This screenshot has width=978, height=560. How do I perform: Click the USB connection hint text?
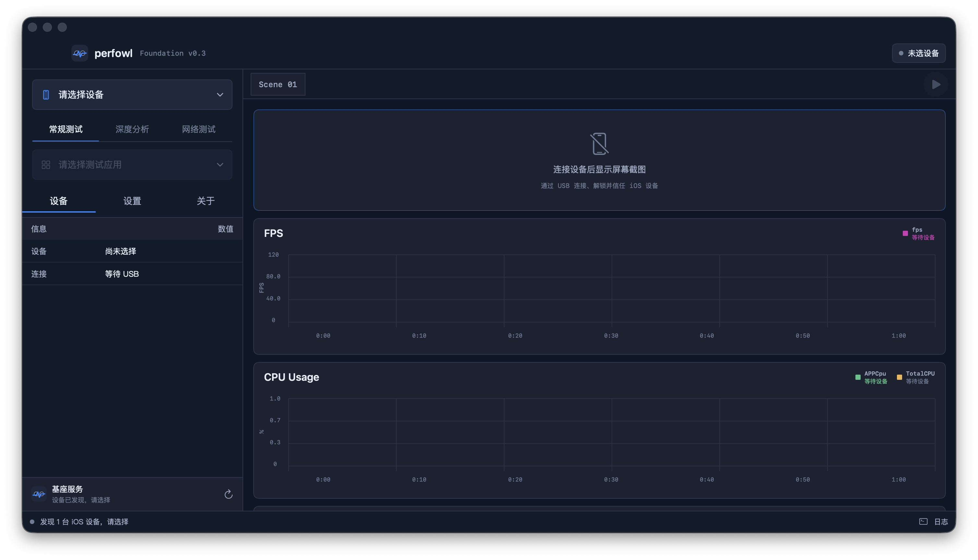click(599, 186)
